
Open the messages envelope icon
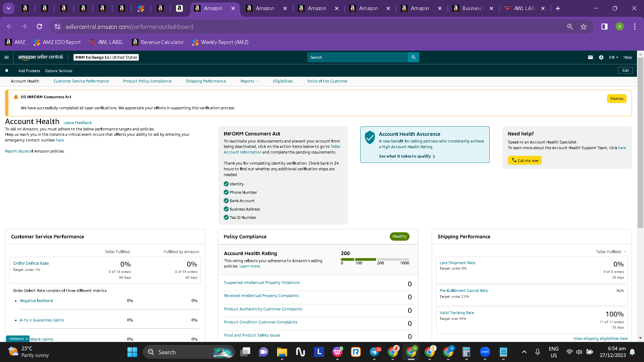pos(590,57)
